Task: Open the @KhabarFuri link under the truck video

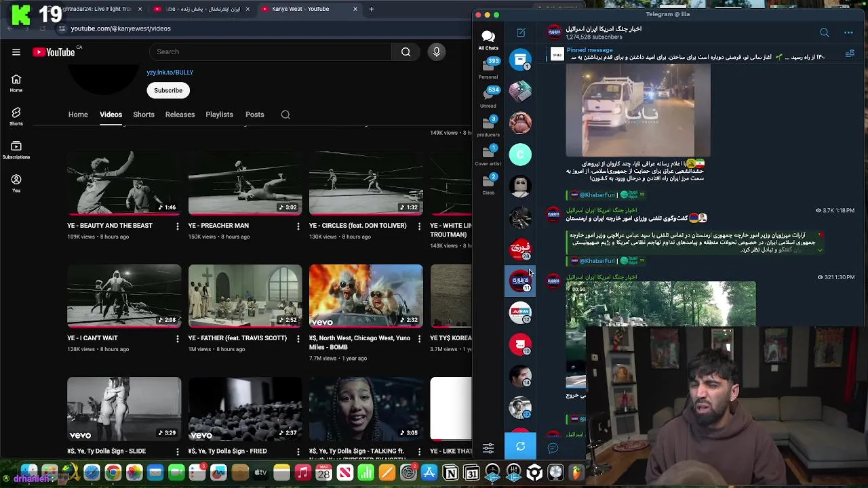Action: click(597, 195)
